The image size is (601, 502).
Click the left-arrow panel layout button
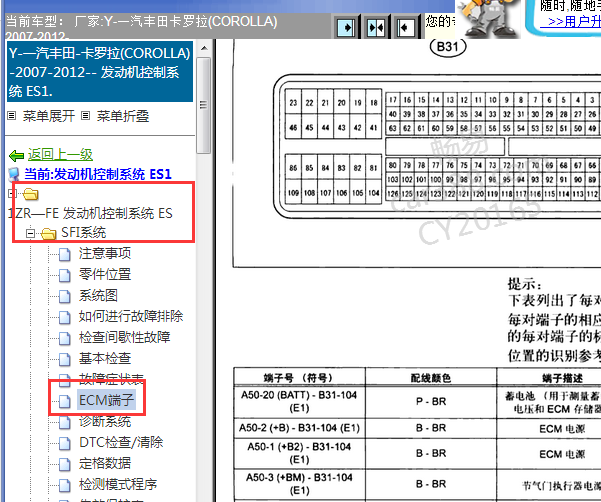click(x=405, y=28)
